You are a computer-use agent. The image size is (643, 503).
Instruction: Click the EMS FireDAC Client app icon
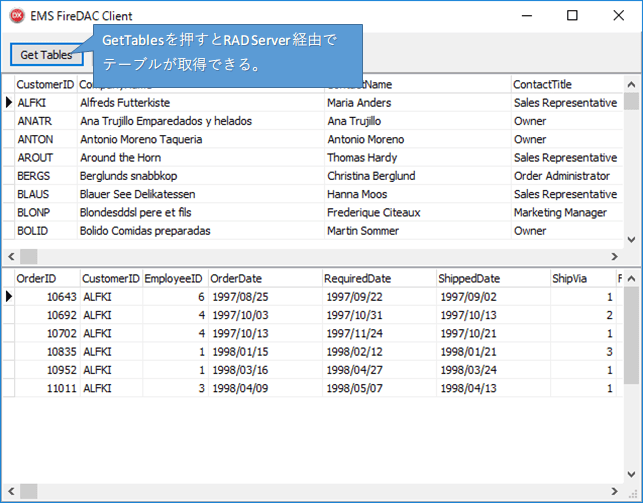pos(17,16)
